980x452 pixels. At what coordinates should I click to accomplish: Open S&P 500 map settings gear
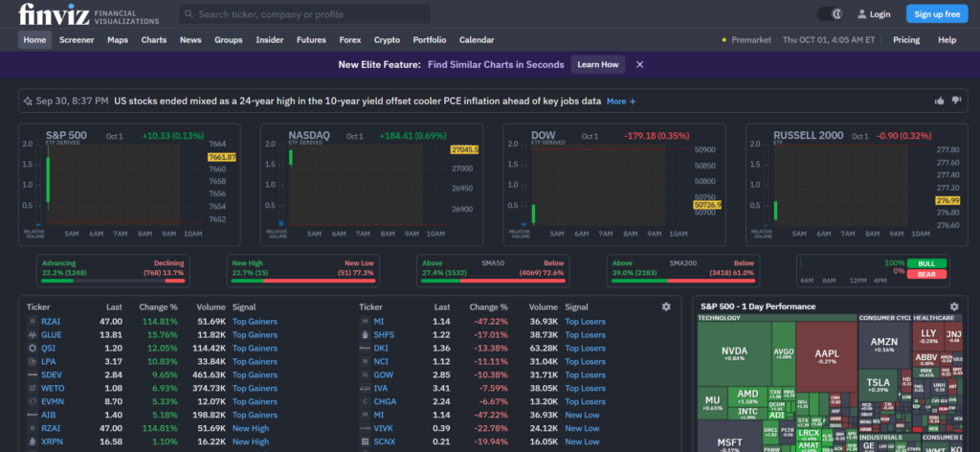954,306
